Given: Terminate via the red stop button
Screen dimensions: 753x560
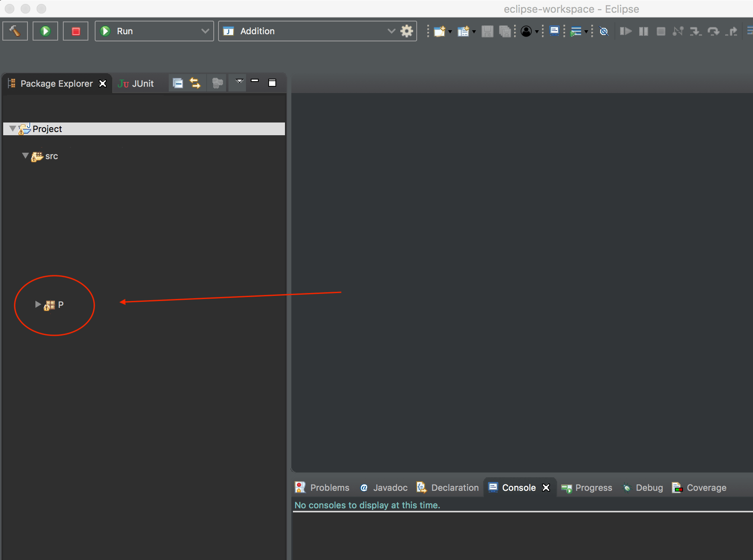Looking at the screenshot, I should 75,31.
